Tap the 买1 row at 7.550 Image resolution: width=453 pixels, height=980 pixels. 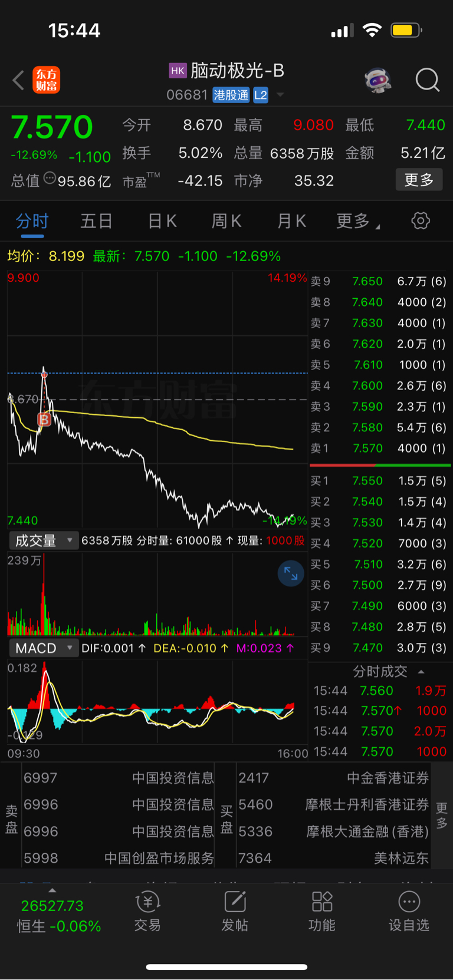tap(379, 481)
